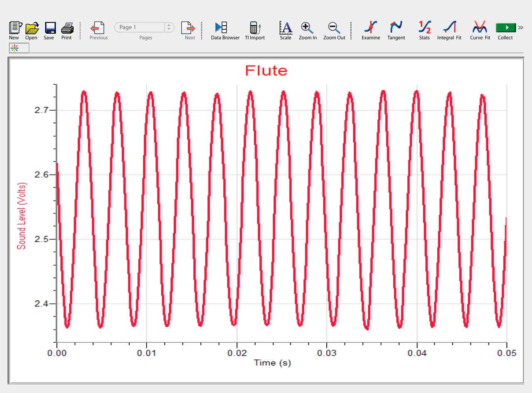Click the Sound Level (Volts) axis label
Image resolution: width=532 pixels, height=393 pixels.
[22, 216]
